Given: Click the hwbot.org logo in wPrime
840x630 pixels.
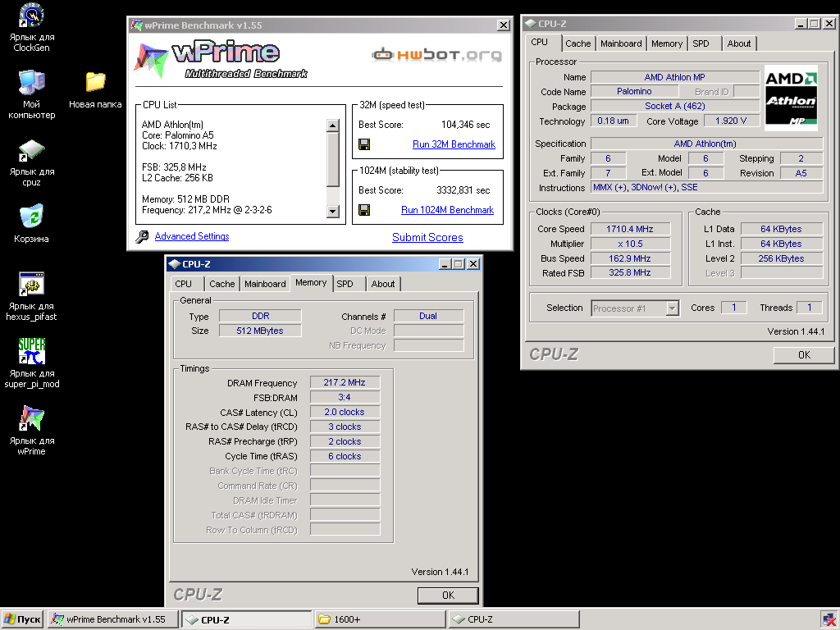Looking at the screenshot, I should tap(437, 55).
